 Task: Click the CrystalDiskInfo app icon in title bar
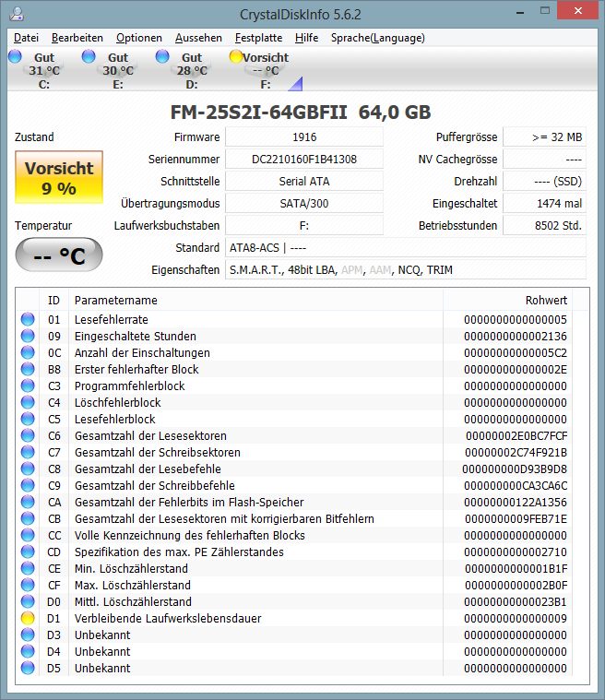click(x=17, y=14)
